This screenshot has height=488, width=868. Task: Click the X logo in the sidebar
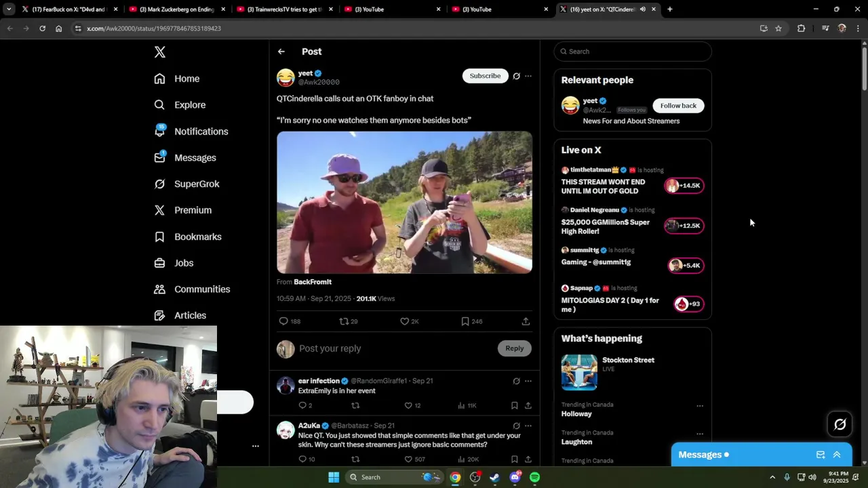tap(160, 52)
